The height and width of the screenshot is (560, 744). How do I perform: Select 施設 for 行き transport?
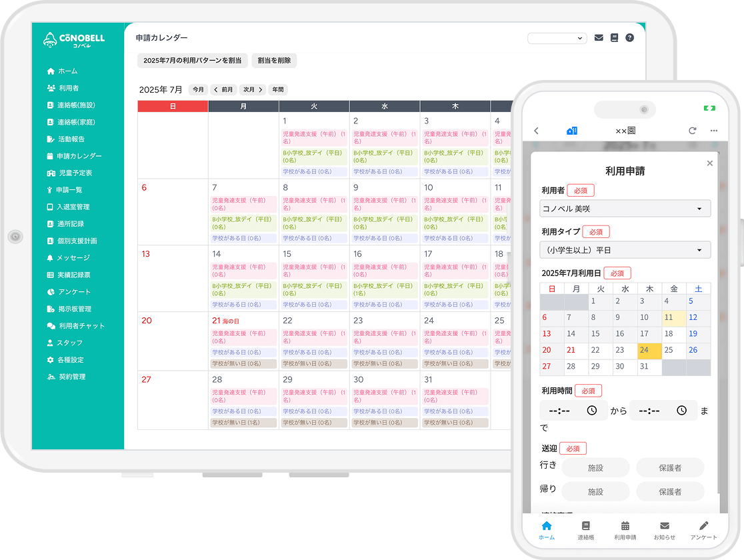click(595, 468)
